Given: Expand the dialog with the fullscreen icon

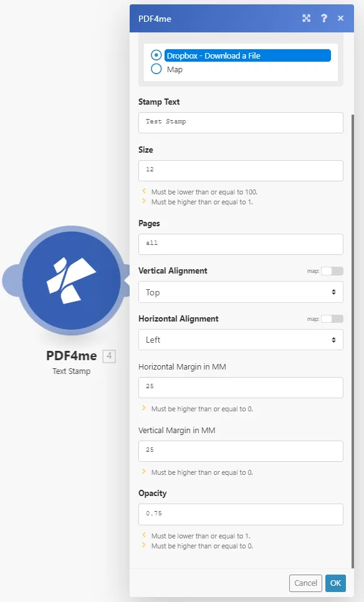Looking at the screenshot, I should pyautogui.click(x=306, y=18).
